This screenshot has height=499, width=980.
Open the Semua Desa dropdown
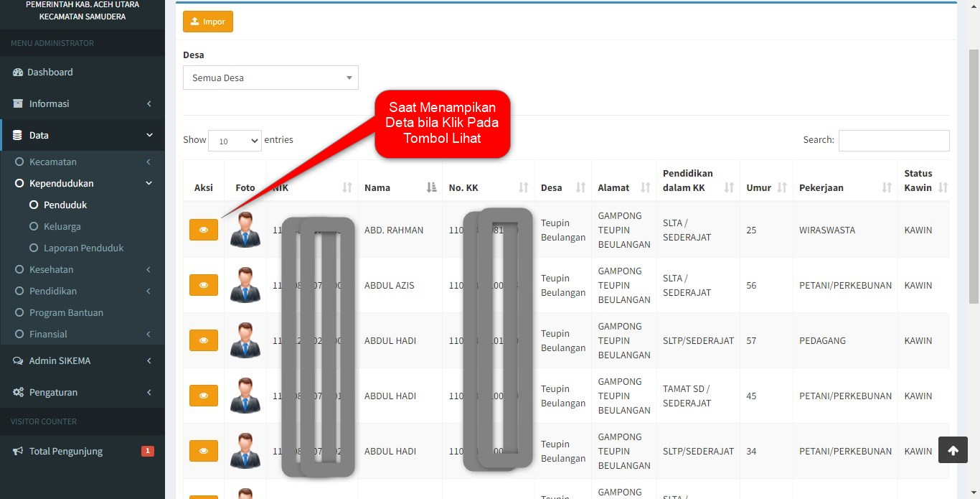(270, 78)
